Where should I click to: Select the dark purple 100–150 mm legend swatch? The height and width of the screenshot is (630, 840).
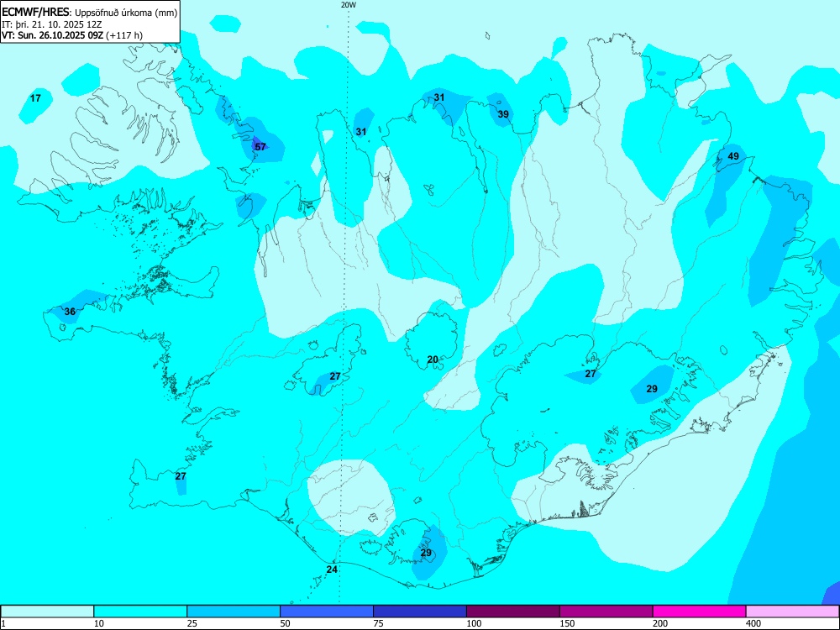tap(513, 612)
